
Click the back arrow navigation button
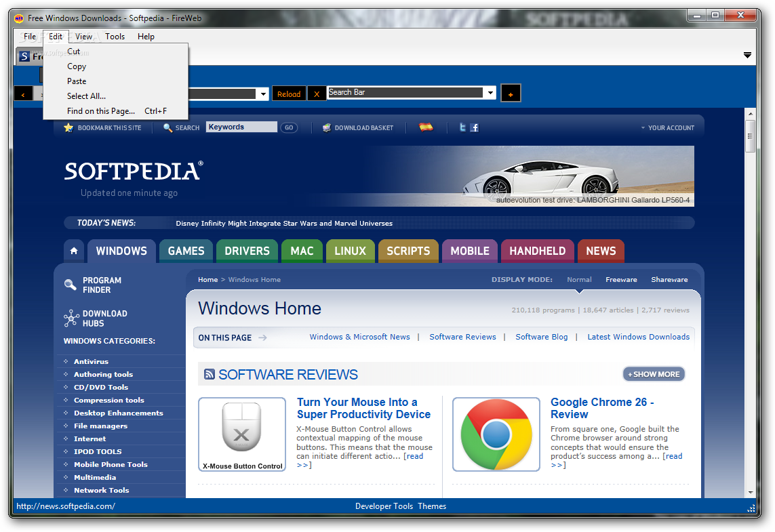(x=23, y=94)
